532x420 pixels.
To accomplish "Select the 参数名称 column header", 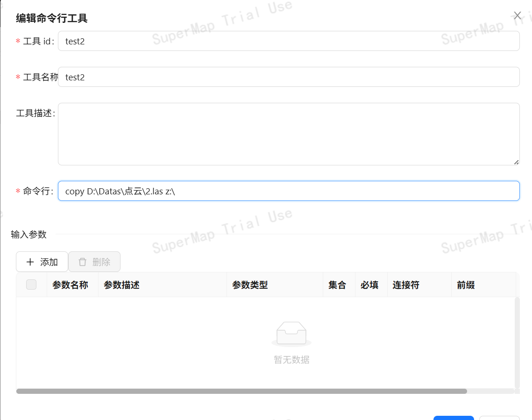I will 71,285.
